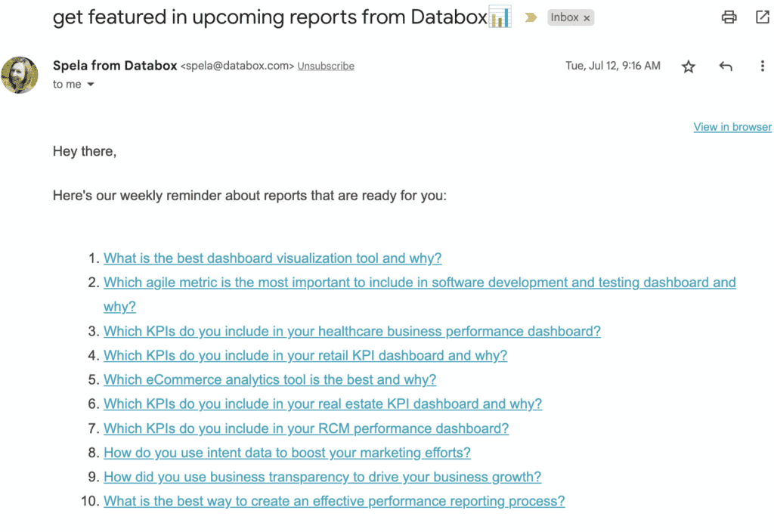Expand recipient details arrow next to 'to me'

click(x=91, y=85)
